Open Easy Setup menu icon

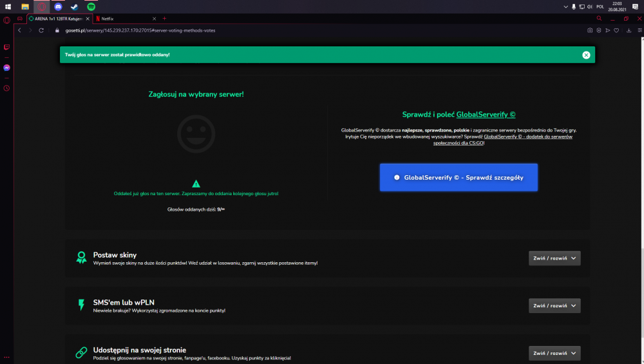[x=639, y=30]
